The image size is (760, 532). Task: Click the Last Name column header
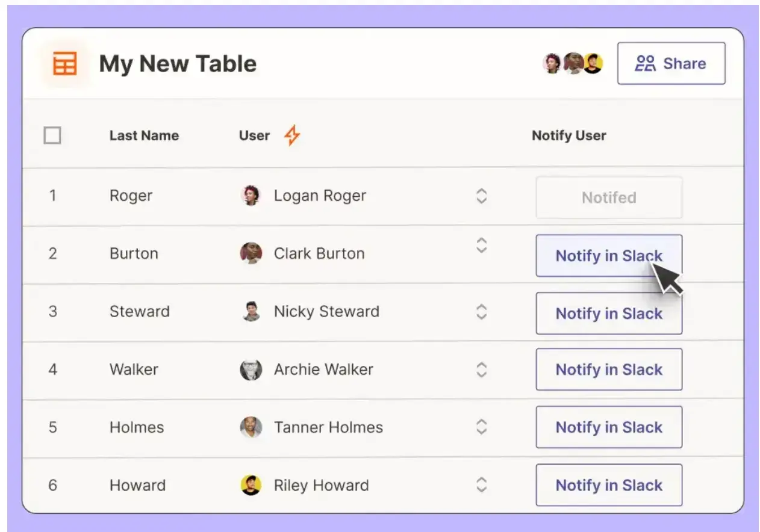[144, 135]
